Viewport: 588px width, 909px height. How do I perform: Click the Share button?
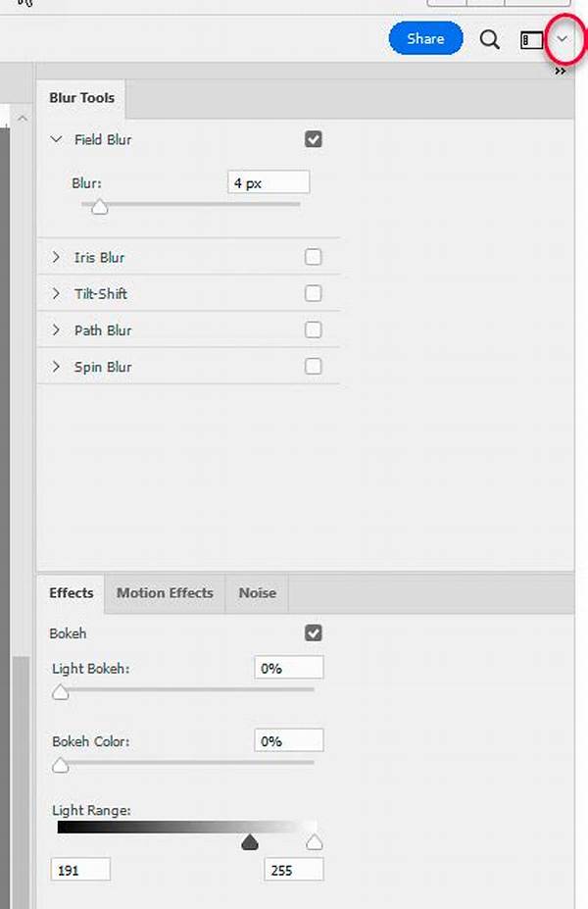click(425, 39)
